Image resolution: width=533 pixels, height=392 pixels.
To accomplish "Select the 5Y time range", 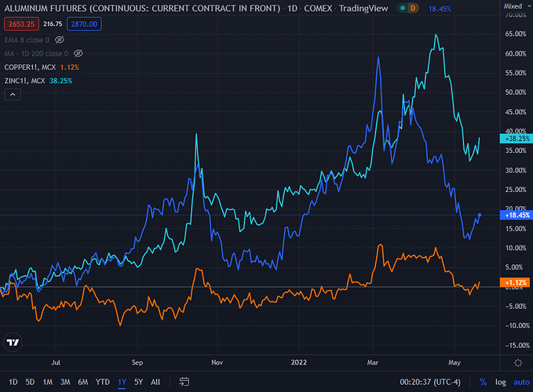I will [x=138, y=382].
